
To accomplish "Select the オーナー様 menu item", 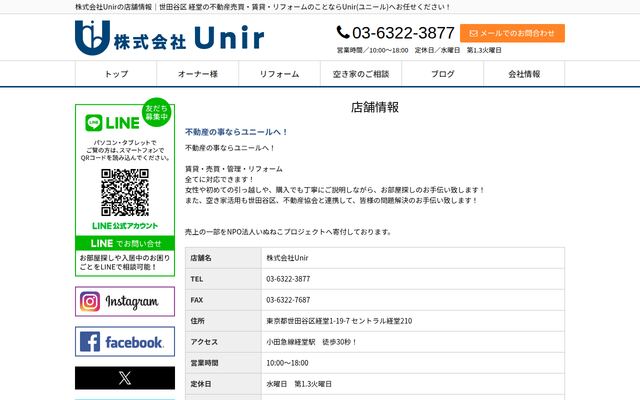I will click(x=198, y=74).
